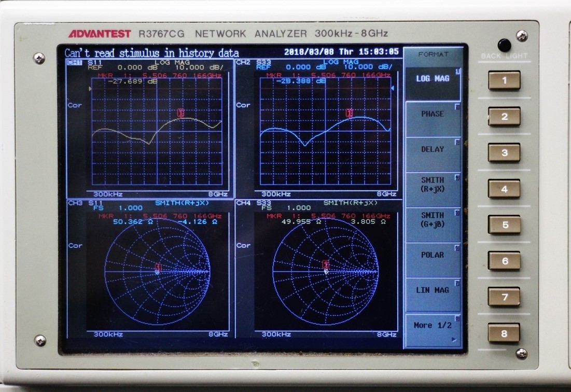
Task: Click CH4 SMITH(R+jX) format label
Action: point(350,203)
